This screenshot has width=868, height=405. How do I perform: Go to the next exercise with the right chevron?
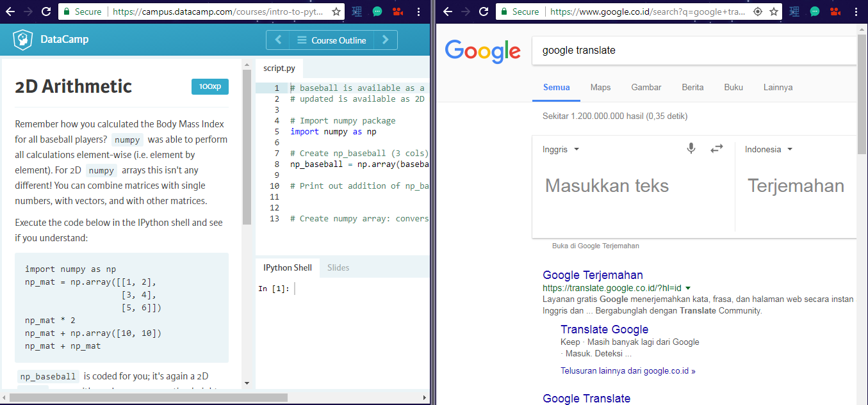pos(385,40)
